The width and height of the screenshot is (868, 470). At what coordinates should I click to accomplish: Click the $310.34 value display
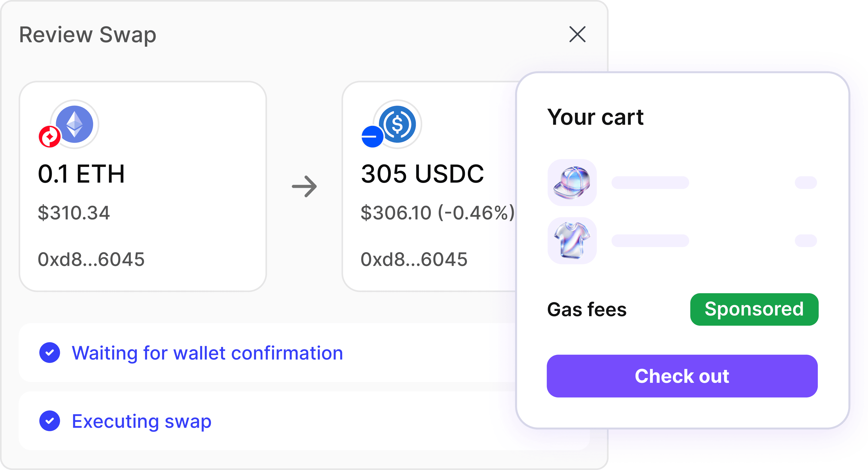[74, 213]
